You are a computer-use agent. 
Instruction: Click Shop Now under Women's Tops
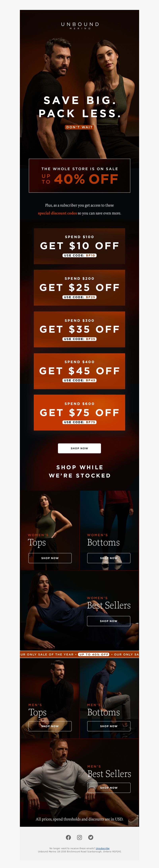tap(50, 558)
